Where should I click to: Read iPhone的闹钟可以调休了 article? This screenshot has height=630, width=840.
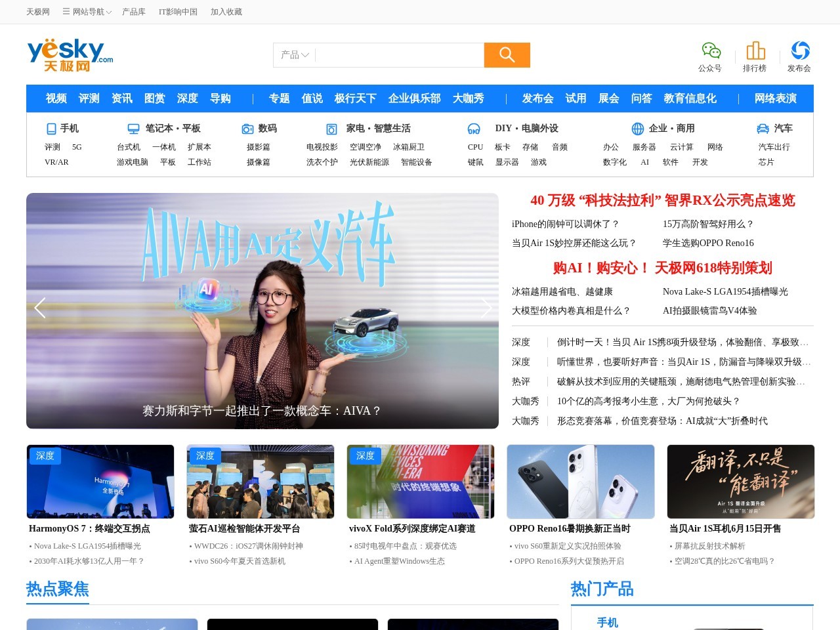point(566,224)
